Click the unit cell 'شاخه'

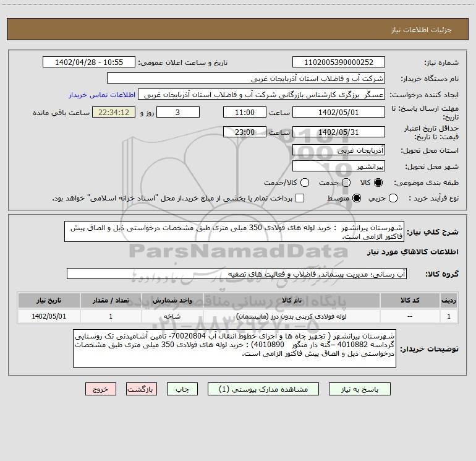[172, 316]
